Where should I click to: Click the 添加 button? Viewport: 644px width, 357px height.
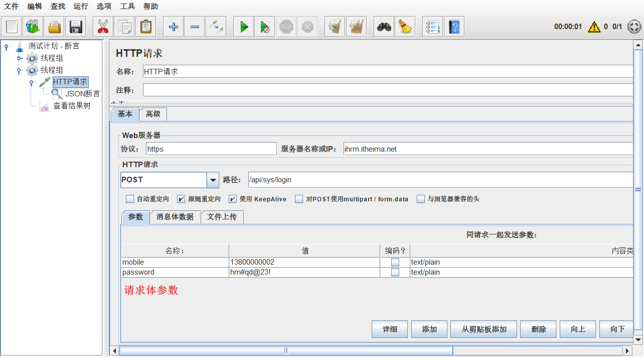(x=429, y=329)
